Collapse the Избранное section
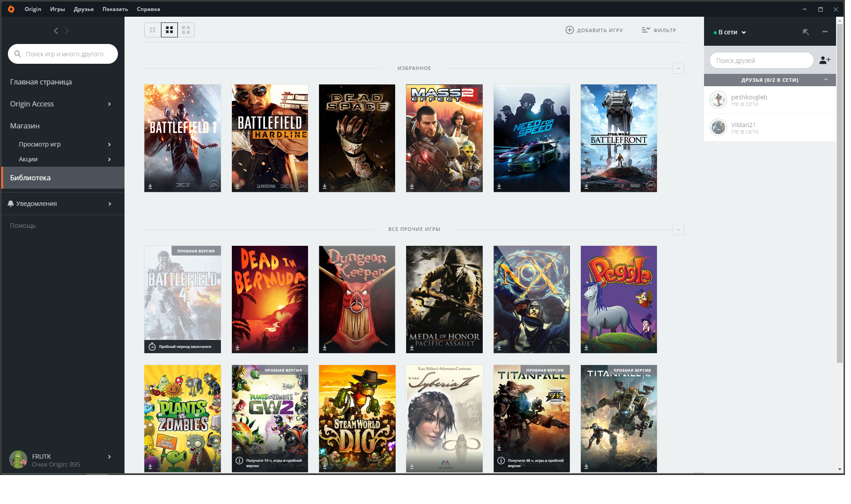The width and height of the screenshot is (851, 504). pos(679,68)
